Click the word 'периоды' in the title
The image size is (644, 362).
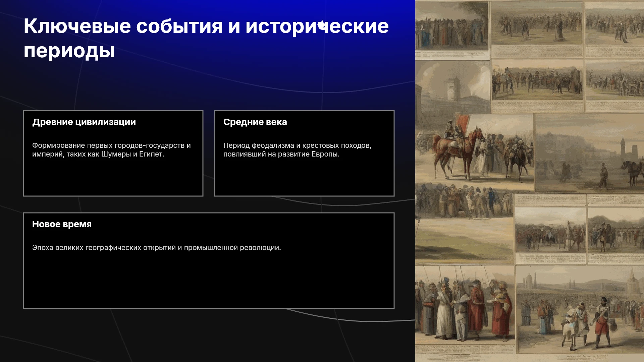click(69, 51)
